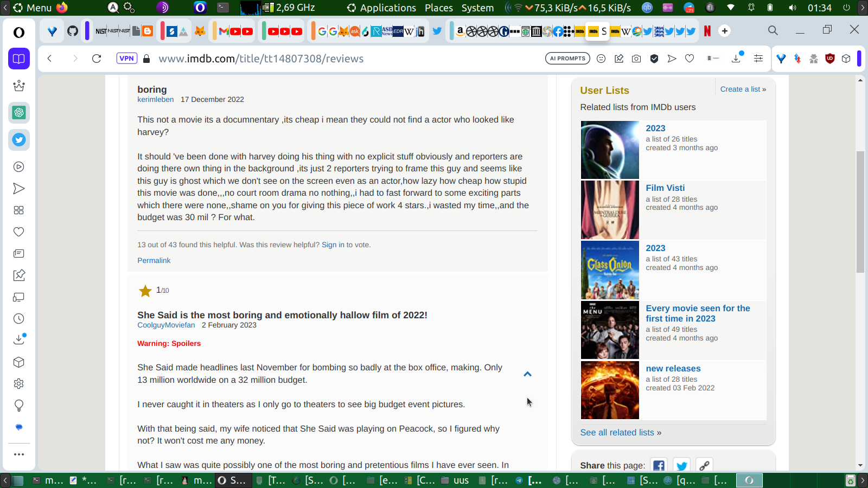
Task: Open CoolguyMoviefan's profile link
Action: [166, 325]
